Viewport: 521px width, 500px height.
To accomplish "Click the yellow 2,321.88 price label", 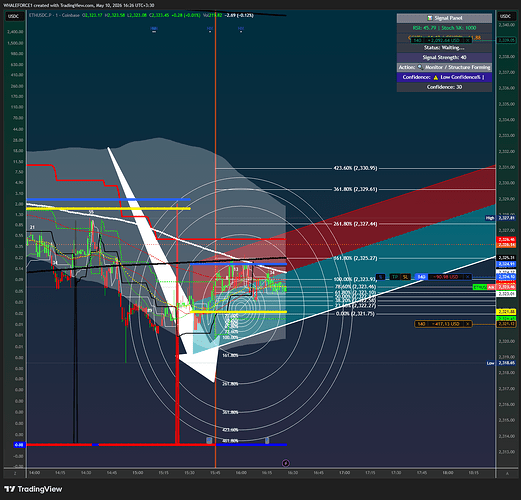I will point(506,312).
